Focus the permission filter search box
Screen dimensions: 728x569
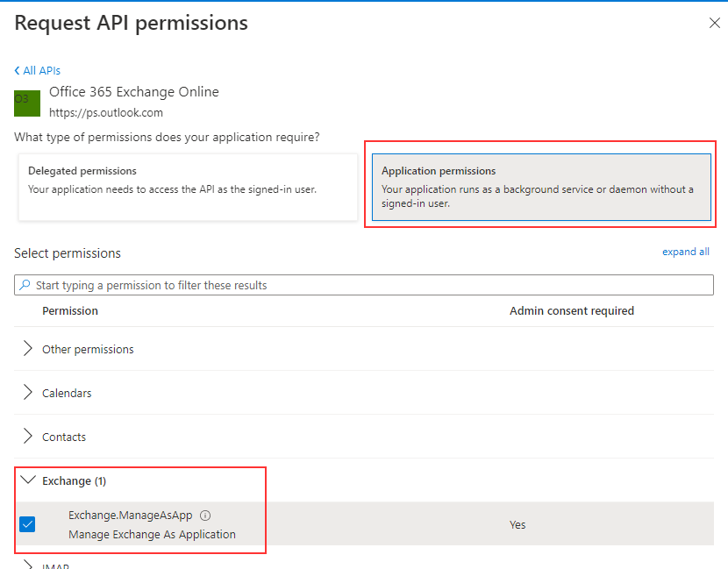pyautogui.click(x=363, y=285)
